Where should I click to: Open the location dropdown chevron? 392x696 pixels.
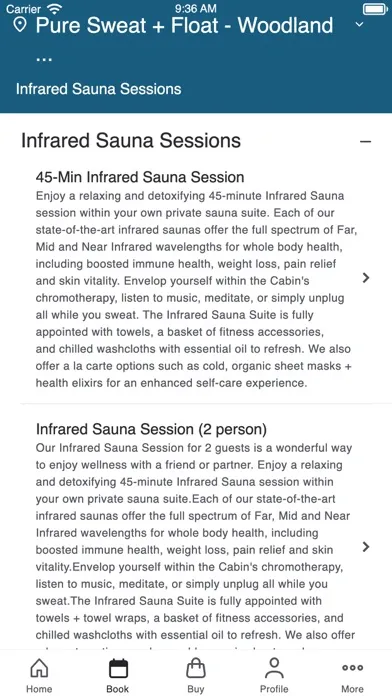point(360,24)
